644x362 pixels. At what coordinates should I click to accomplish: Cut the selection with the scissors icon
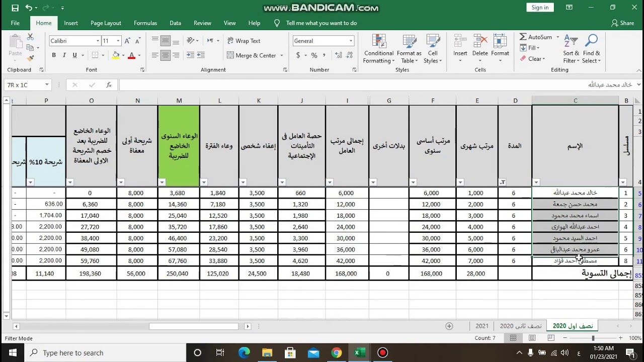point(30,37)
